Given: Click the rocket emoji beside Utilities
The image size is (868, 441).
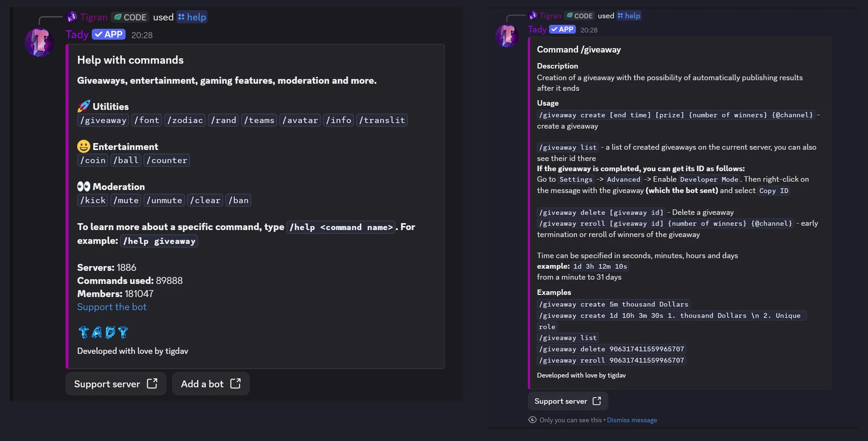Looking at the screenshot, I should point(84,106).
